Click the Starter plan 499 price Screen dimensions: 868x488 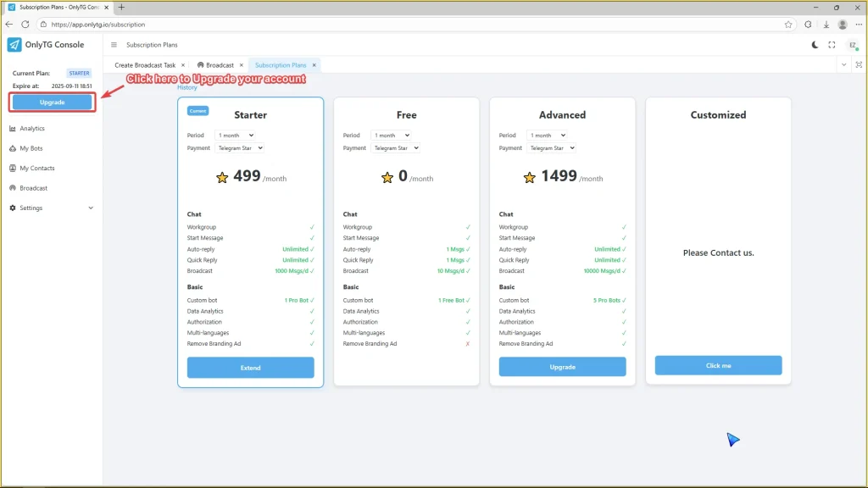247,176
